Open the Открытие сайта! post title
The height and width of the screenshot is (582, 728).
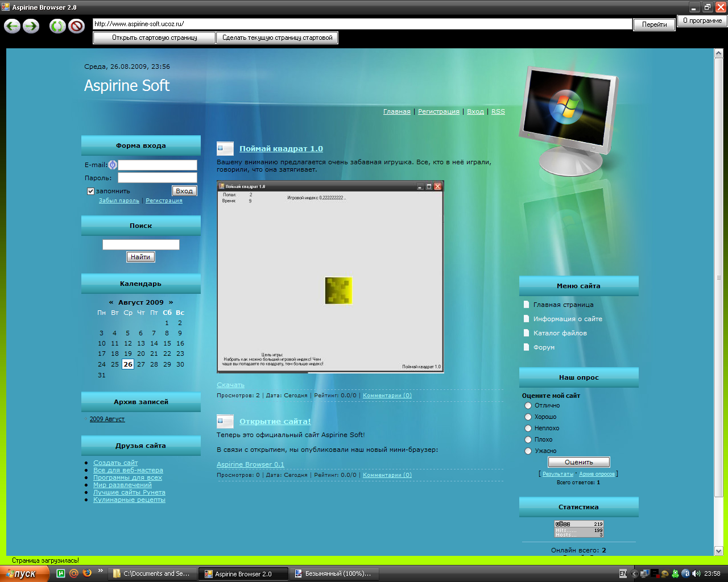tap(275, 421)
